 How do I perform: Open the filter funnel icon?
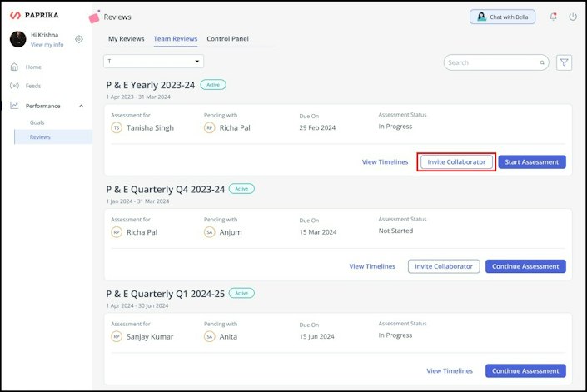pyautogui.click(x=564, y=62)
